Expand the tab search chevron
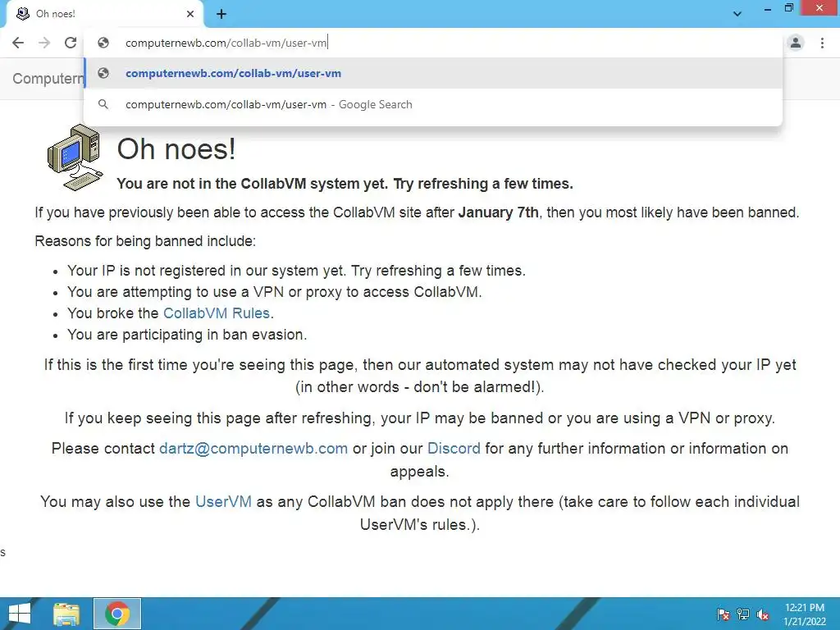 tap(737, 14)
